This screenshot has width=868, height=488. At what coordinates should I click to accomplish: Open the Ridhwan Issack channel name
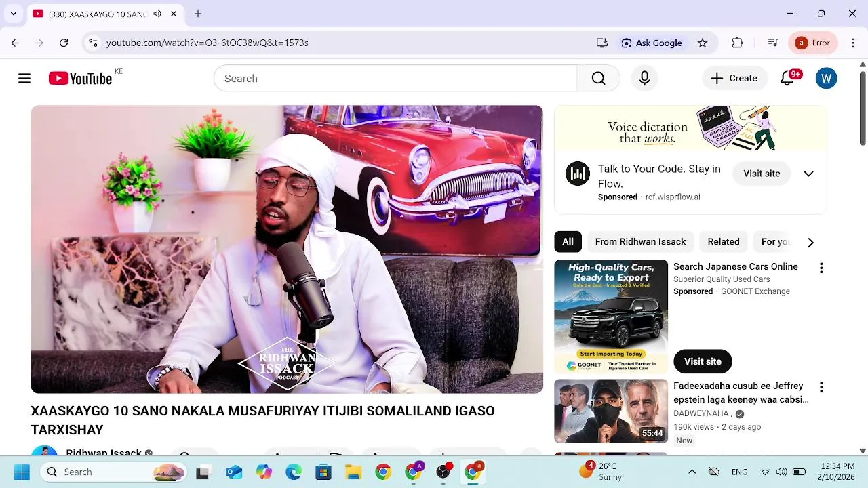click(x=104, y=453)
